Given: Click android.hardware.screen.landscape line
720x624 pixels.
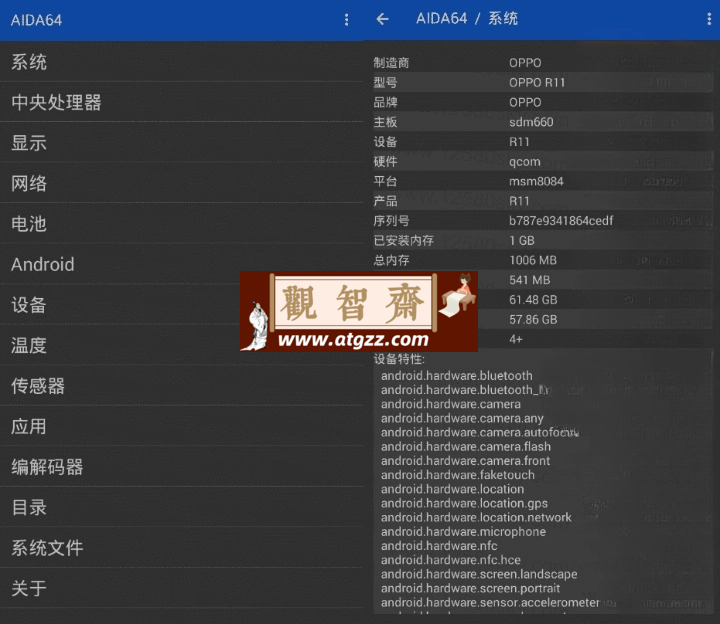Looking at the screenshot, I should [479, 574].
